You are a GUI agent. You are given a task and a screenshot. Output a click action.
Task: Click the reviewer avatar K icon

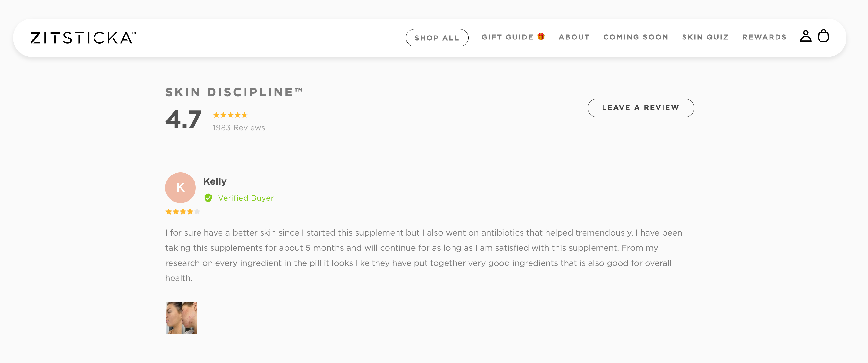(x=180, y=188)
